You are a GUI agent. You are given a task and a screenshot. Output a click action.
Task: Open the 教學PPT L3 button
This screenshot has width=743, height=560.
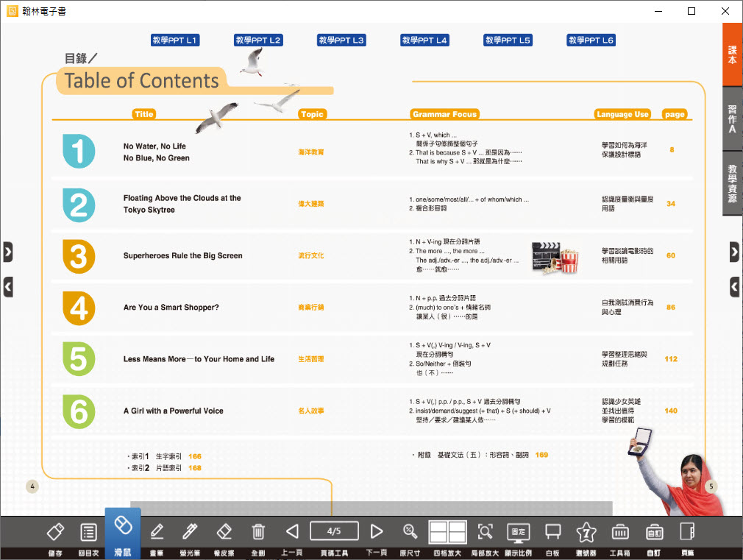pos(341,40)
